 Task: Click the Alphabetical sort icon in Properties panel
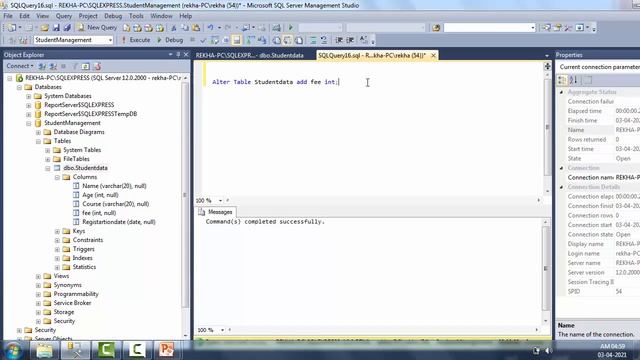click(573, 80)
